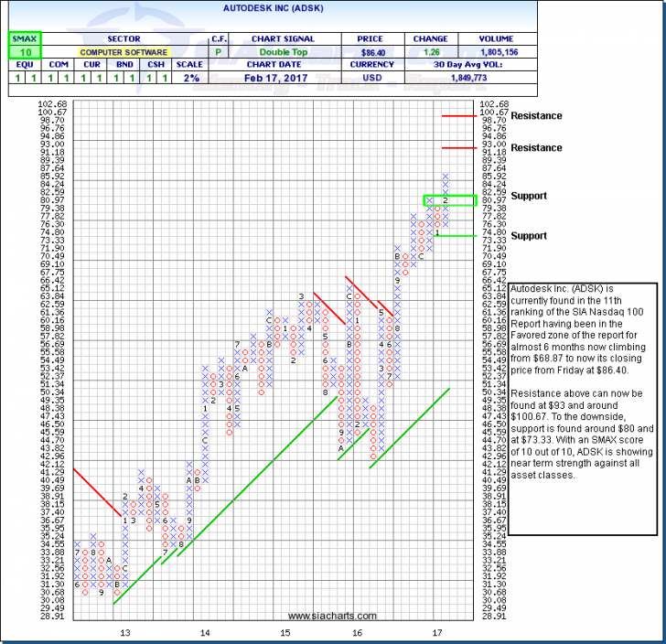Image resolution: width=666 pixels, height=644 pixels.
Task: Click the year 15 label on x-axis
Action: 285,632
